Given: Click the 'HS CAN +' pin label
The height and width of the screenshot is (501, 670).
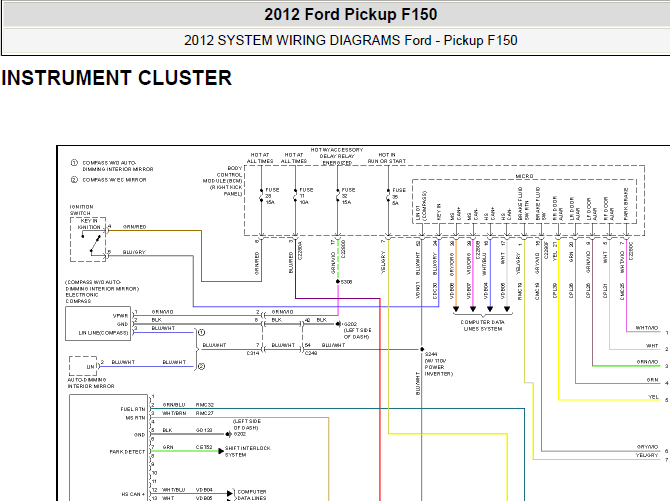Looking at the screenshot, I should click(x=133, y=494).
